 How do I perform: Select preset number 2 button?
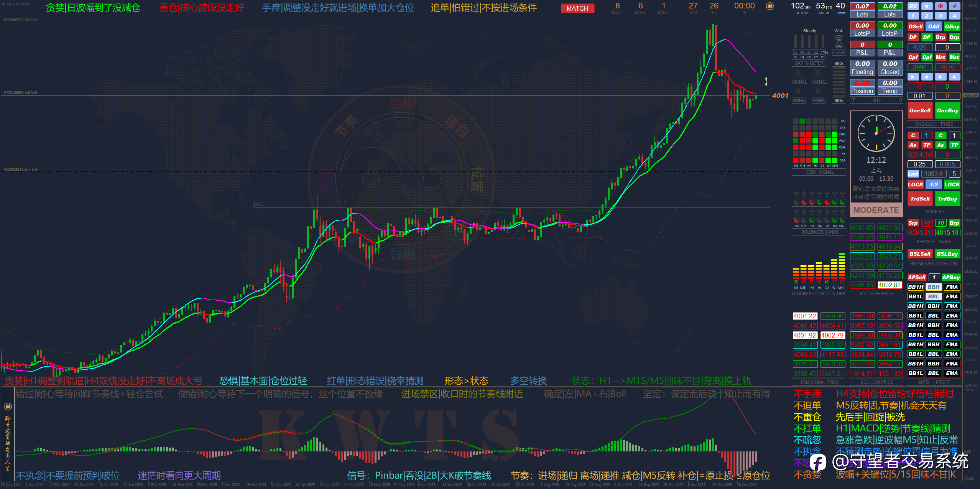pyautogui.click(x=927, y=16)
